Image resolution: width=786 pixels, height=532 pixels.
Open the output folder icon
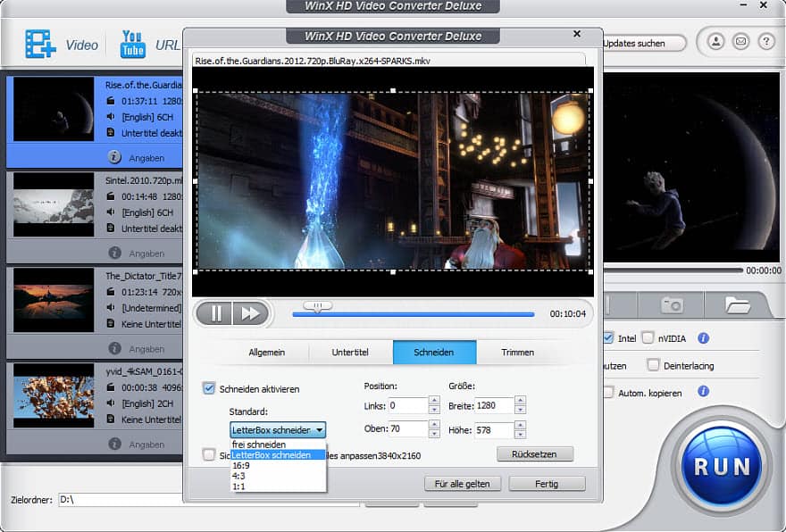(737, 304)
